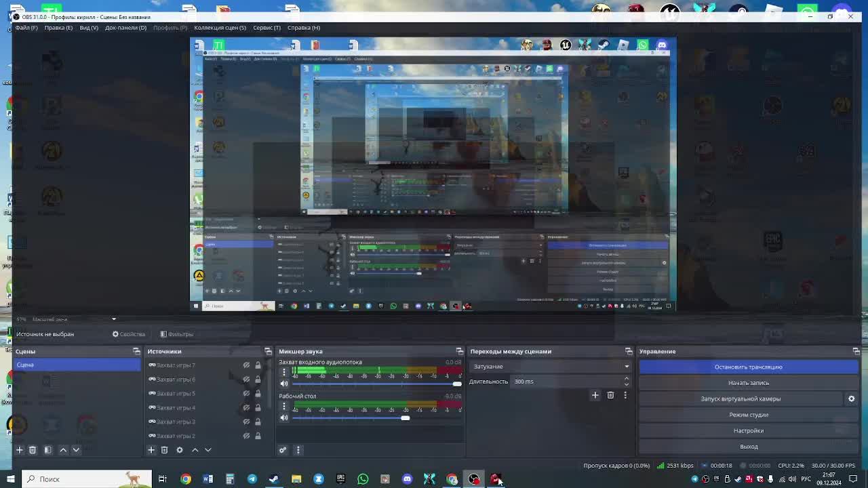Toggle visibility of Захват игры 5
The width and height of the screenshot is (868, 488).
pyautogui.click(x=246, y=394)
